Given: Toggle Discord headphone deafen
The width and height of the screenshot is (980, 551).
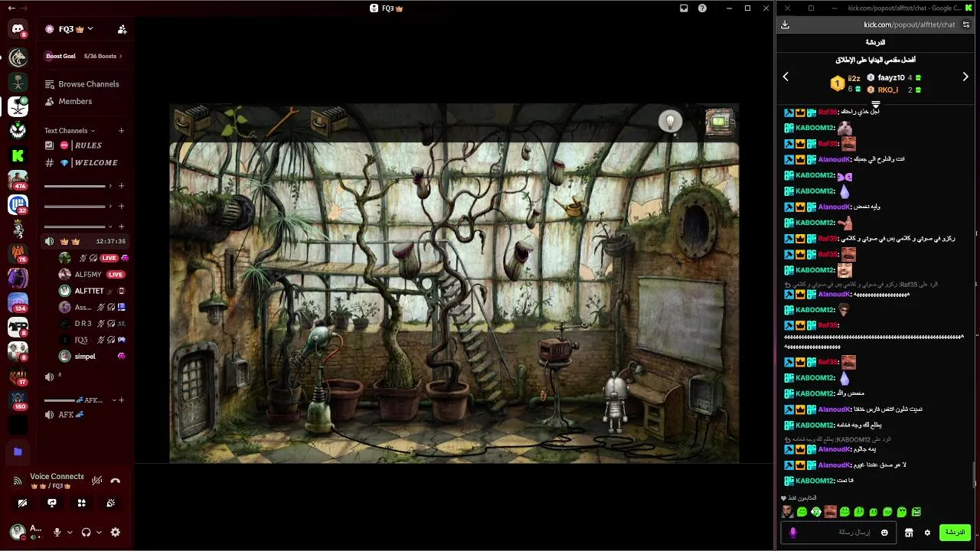Looking at the screenshot, I should coord(87,532).
